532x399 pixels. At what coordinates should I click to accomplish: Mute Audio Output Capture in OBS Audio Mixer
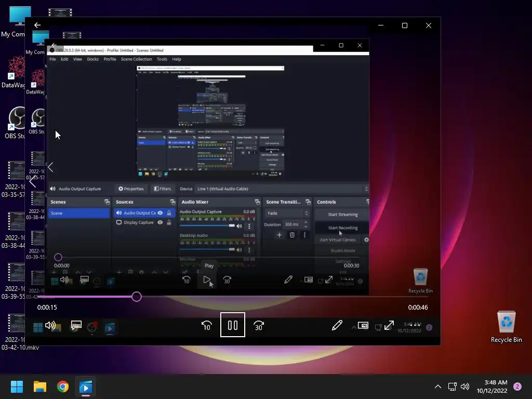239,226
